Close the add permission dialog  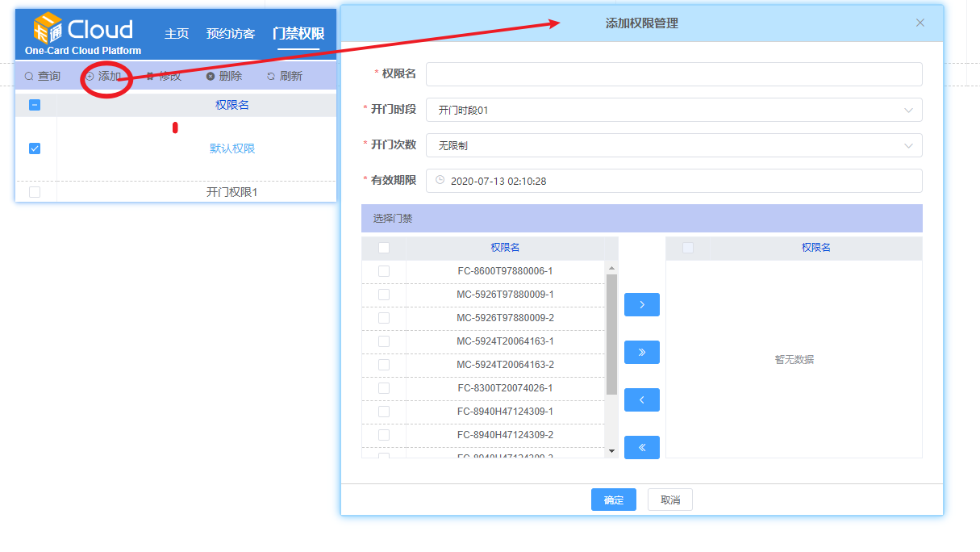pos(920,23)
